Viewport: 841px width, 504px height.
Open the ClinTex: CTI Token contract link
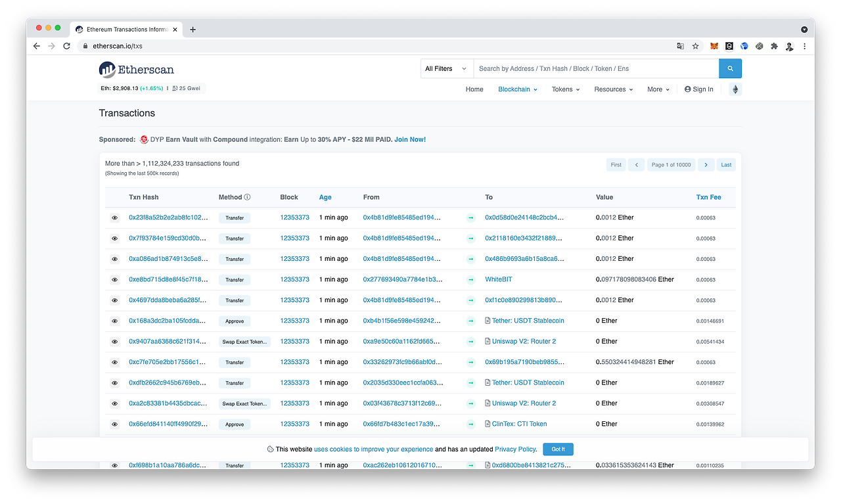coord(520,424)
